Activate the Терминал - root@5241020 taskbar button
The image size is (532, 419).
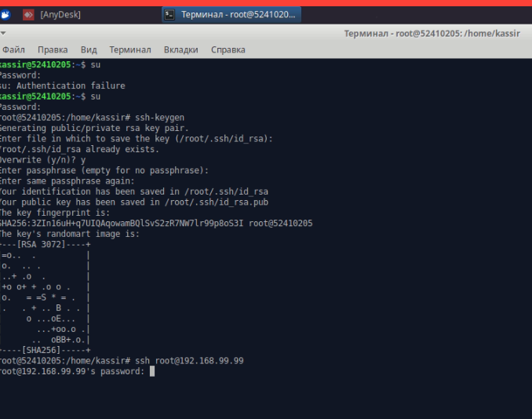[231, 15]
